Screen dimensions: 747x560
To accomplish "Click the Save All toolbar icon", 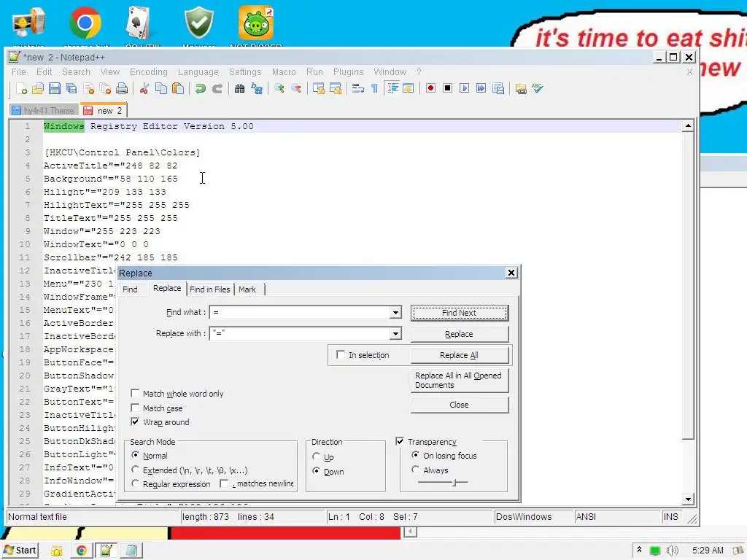I will [71, 88].
